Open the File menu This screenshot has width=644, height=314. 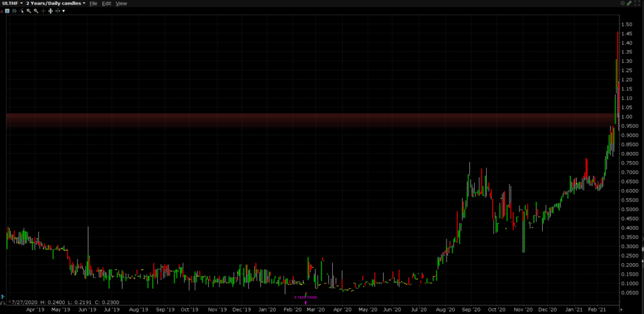click(93, 3)
